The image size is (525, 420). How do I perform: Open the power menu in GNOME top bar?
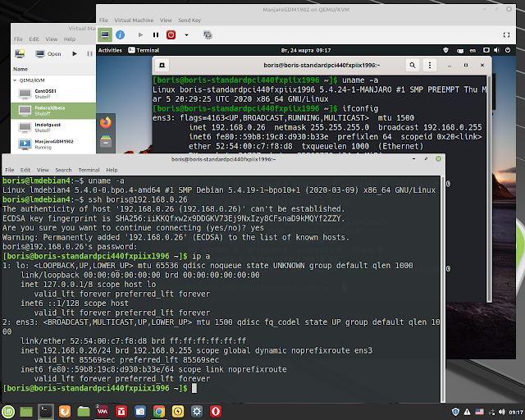click(508, 50)
